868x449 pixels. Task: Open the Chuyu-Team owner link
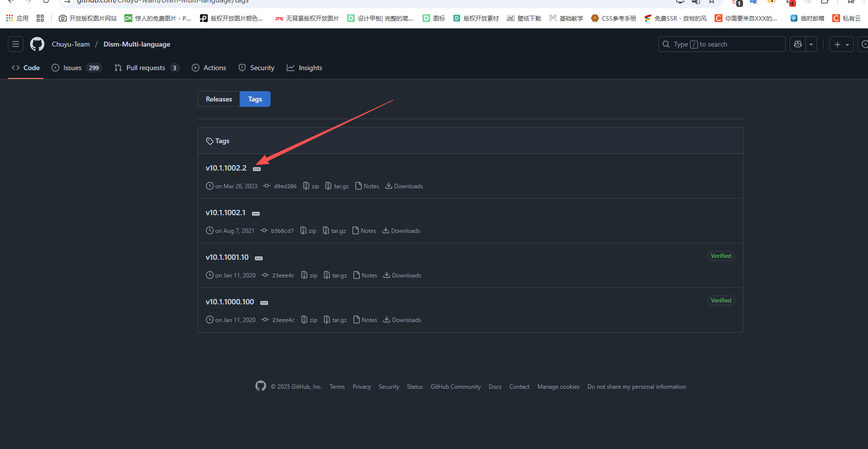(x=71, y=44)
